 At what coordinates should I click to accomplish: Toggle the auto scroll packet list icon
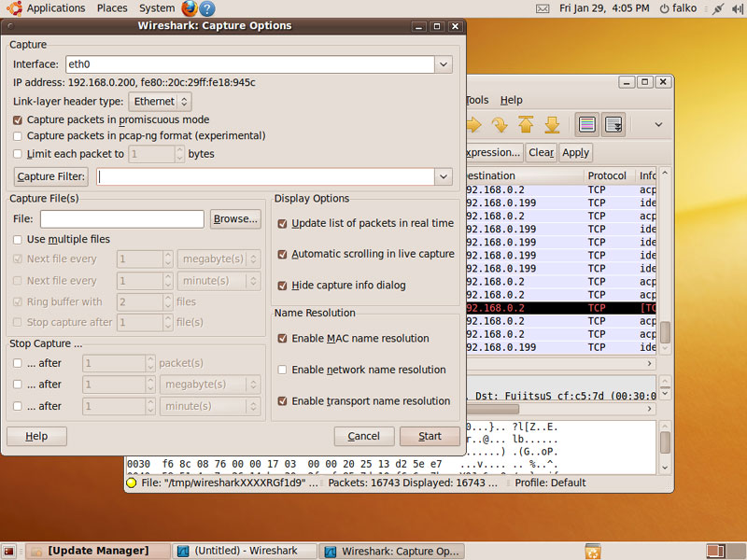pos(613,124)
